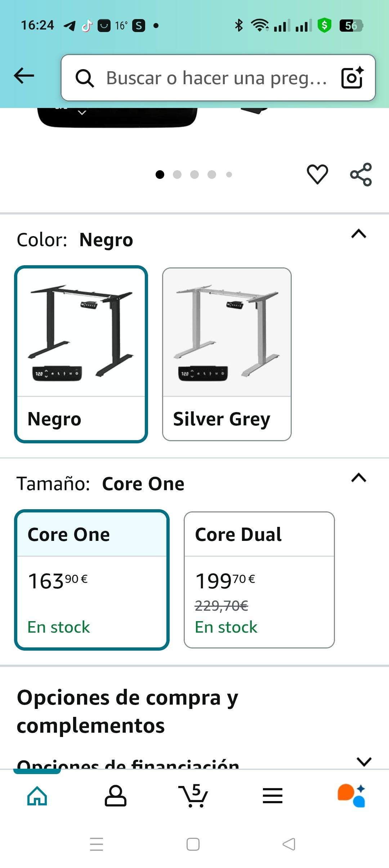The image size is (389, 868).
Task: Go to Home tab in bottom navigation
Action: [x=37, y=796]
